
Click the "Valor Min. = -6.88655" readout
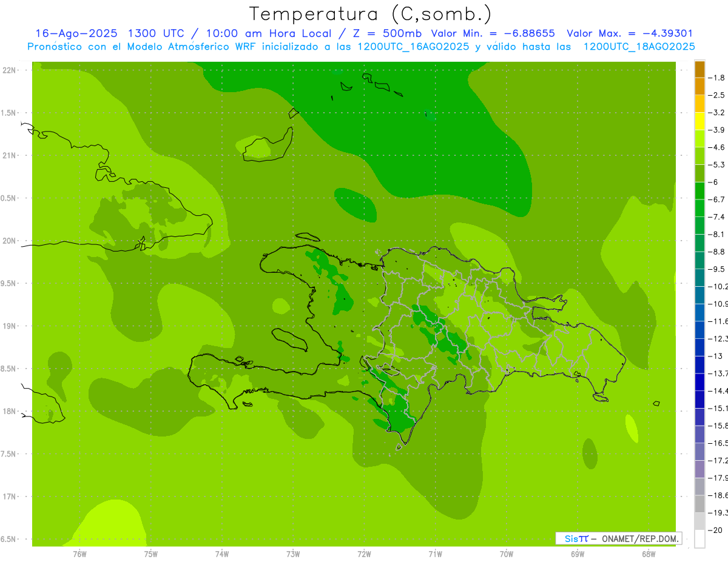(493, 33)
